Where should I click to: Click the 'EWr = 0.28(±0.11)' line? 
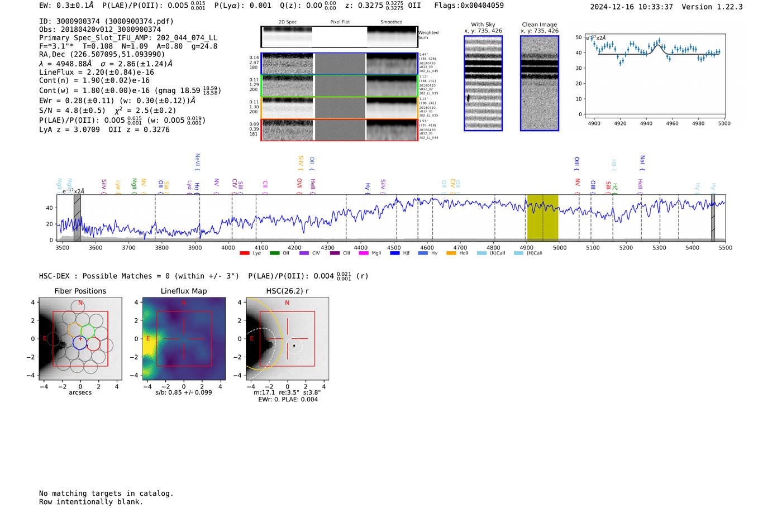click(x=77, y=100)
